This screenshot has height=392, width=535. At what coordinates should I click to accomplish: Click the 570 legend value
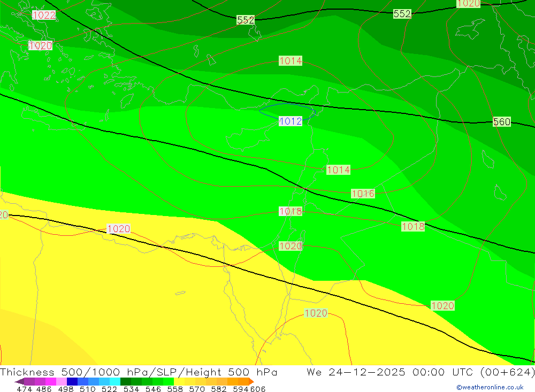[x=197, y=389]
